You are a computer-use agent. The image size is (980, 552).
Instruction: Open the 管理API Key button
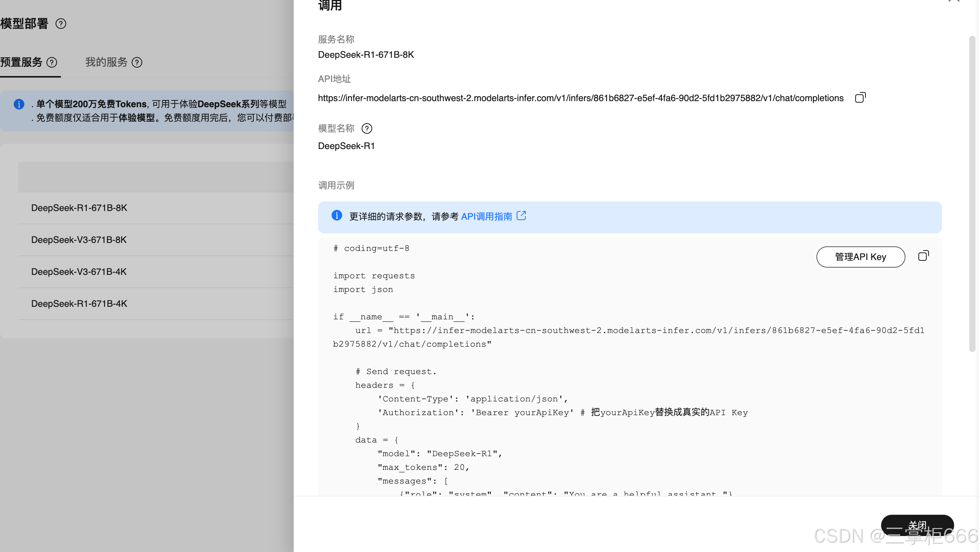click(861, 257)
